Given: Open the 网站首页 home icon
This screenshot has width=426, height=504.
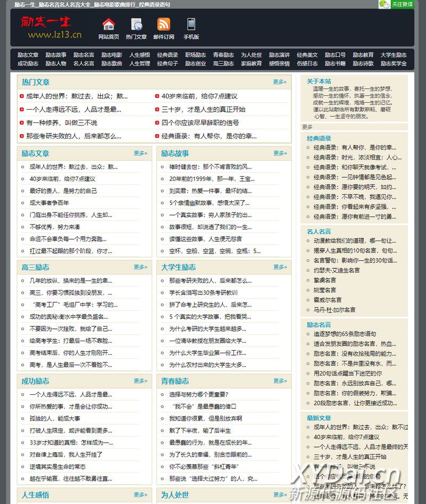Looking at the screenshot, I should point(109,24).
